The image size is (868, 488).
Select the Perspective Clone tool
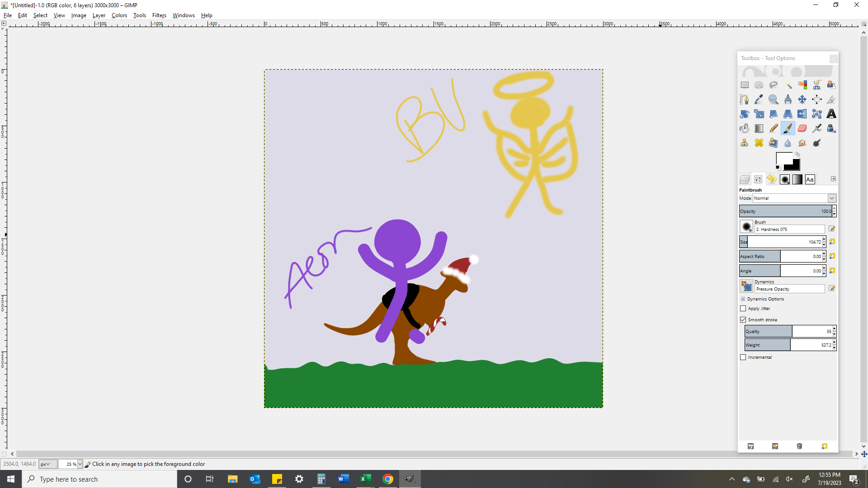coord(774,143)
